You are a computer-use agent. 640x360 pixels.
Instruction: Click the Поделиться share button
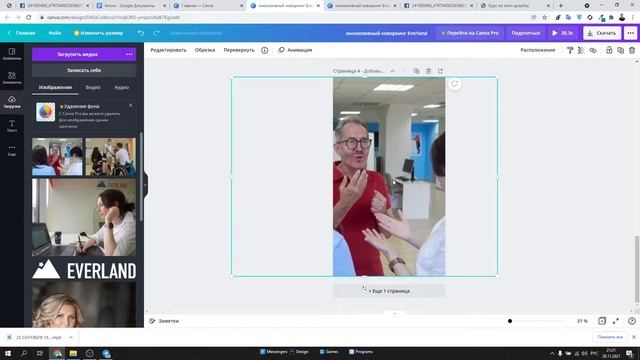(x=526, y=33)
